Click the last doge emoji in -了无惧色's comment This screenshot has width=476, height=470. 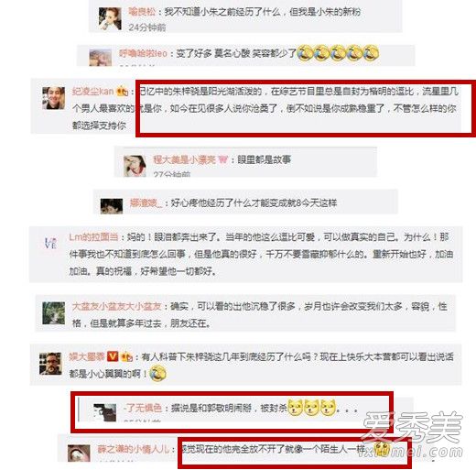tap(328, 408)
